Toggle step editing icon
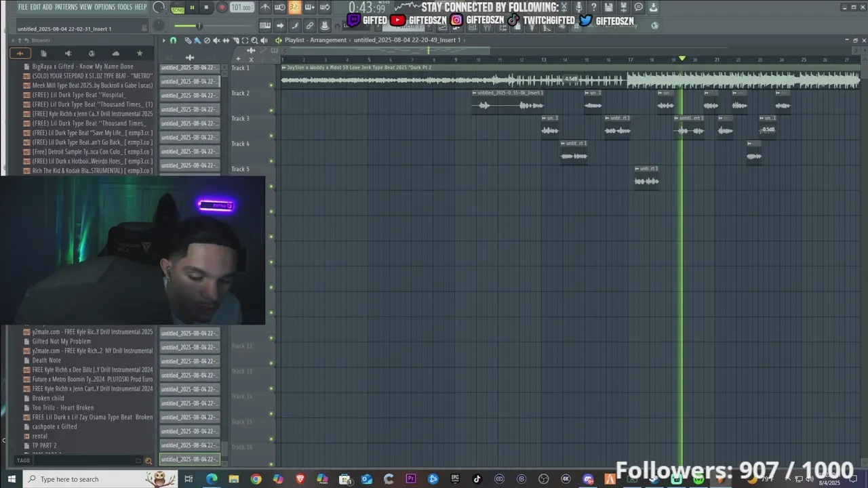The height and width of the screenshot is (488, 868). pos(295,26)
